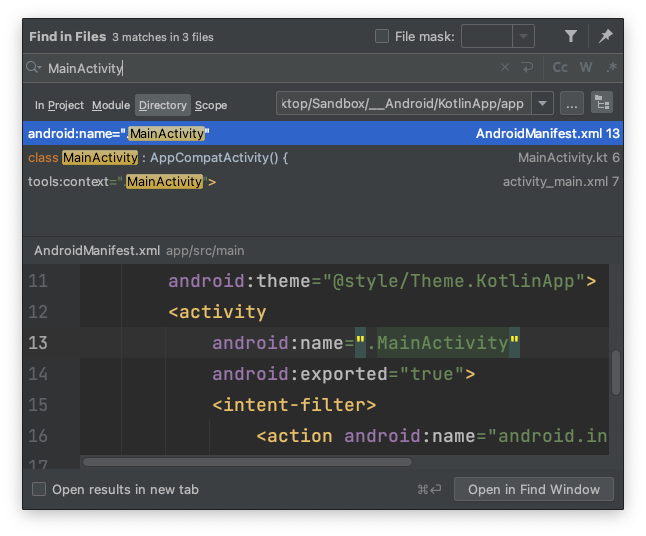Browse directory with ellipsis button
This screenshot has height=536, width=646.
[571, 103]
